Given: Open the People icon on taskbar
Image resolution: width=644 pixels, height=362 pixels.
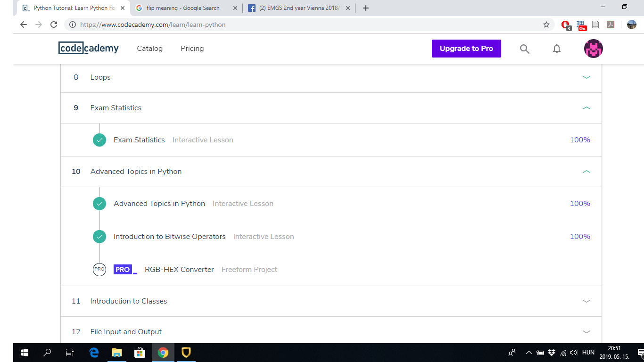Looking at the screenshot, I should point(512,353).
